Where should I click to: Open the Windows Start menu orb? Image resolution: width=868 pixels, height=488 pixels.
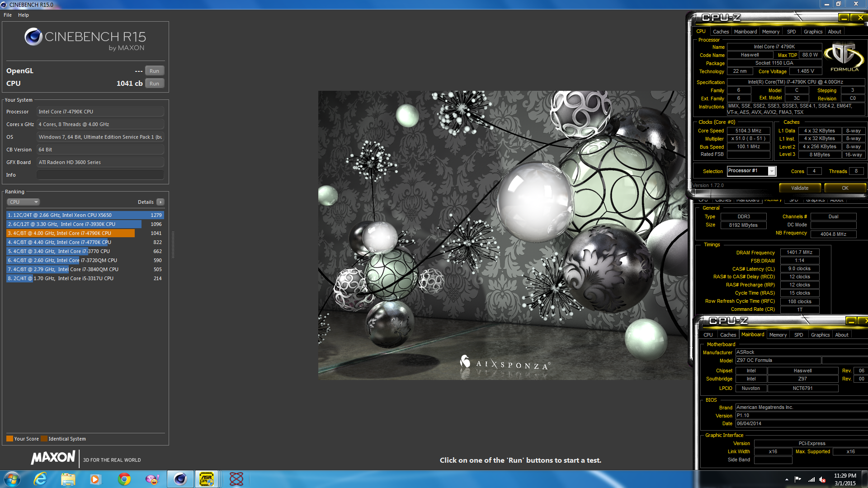[12, 479]
